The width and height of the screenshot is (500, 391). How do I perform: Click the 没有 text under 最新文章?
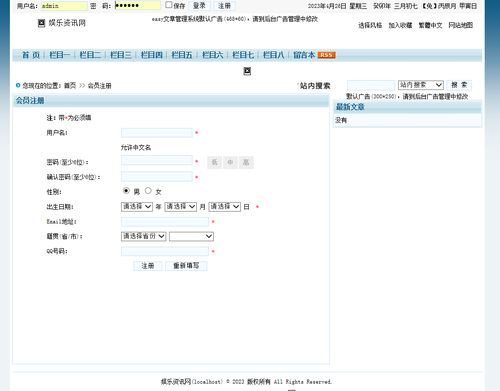(341, 120)
